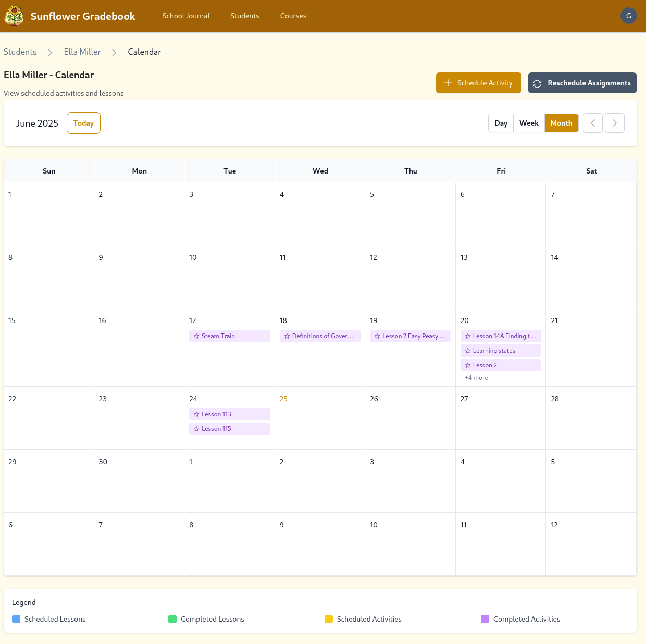Screen dimensions: 646x644
Task: Click the breadcrumb chevron after Ella Miller
Action: (x=114, y=52)
